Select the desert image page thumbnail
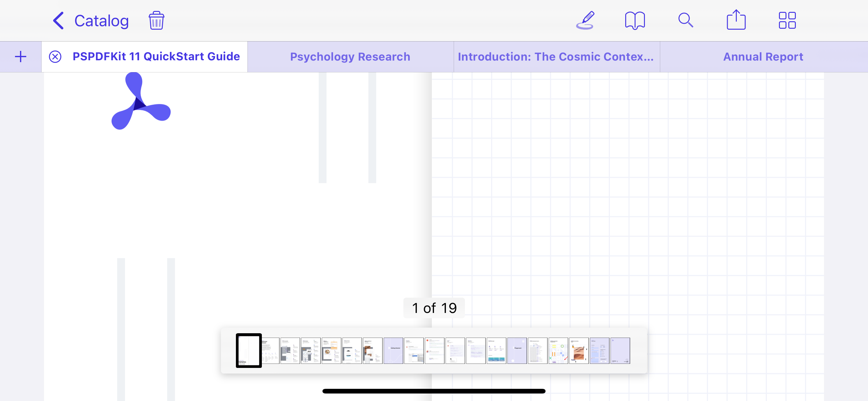 [579, 351]
